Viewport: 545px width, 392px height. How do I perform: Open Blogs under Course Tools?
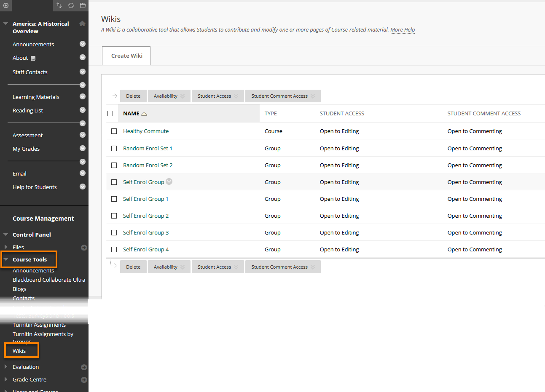[x=19, y=289]
